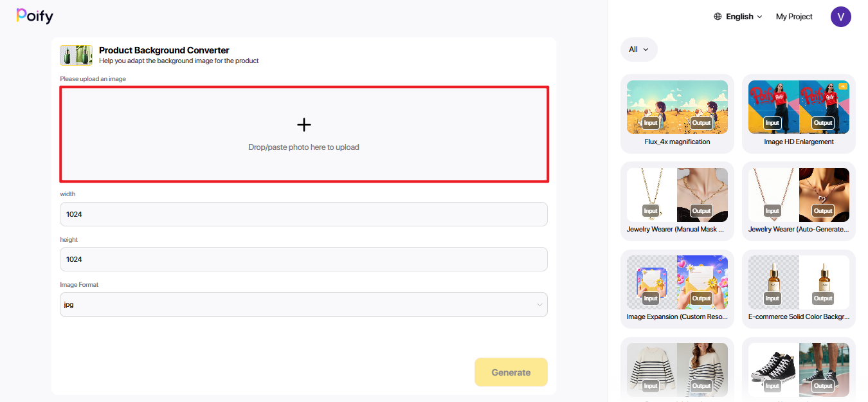Open the striped sweater template card
Screen dimensions: 868x402
(677, 369)
